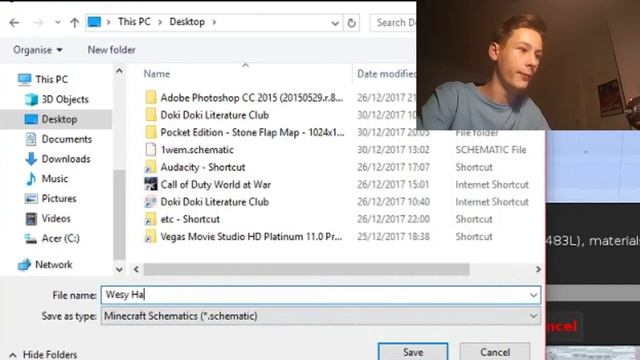Click the horizontal scrollbar thumb
Screen dimensions: 640x360
[306, 269]
